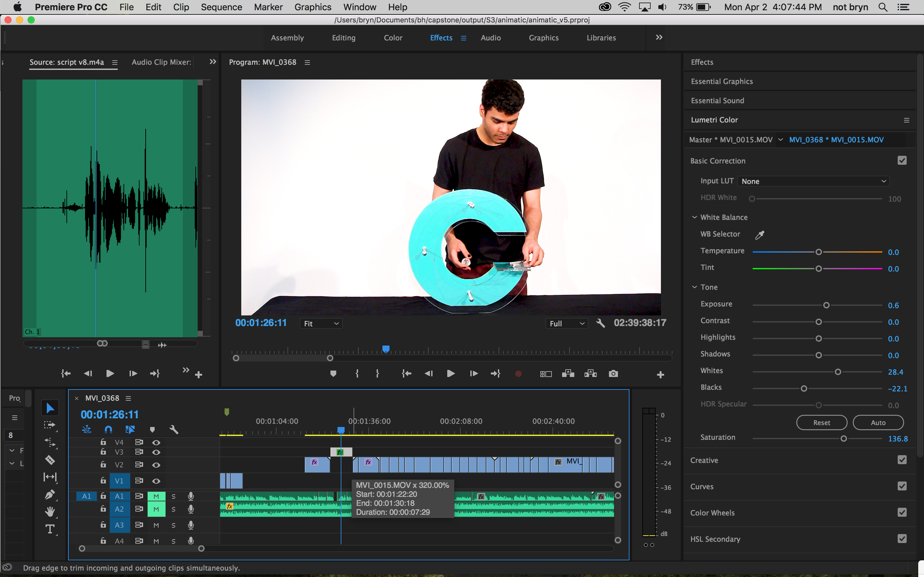Play the Program monitor
This screenshot has width=924, height=577.
pyautogui.click(x=450, y=373)
